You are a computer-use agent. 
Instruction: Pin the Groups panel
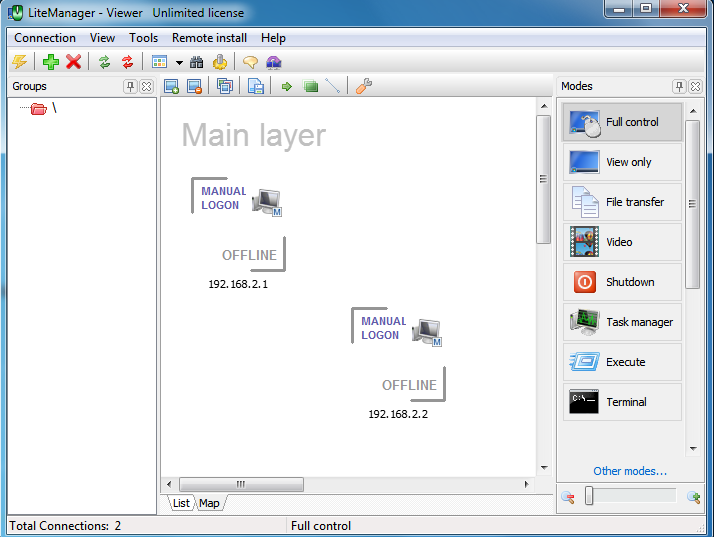(x=130, y=86)
